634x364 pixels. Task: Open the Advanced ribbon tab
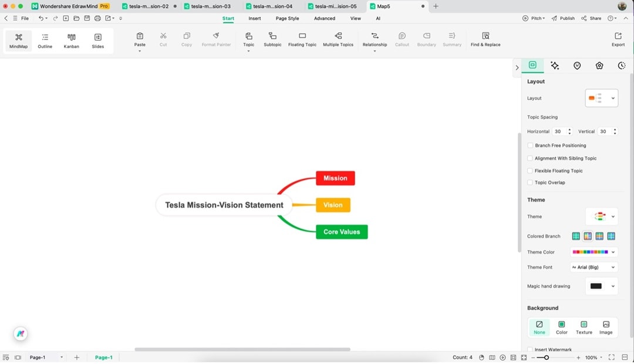click(325, 18)
